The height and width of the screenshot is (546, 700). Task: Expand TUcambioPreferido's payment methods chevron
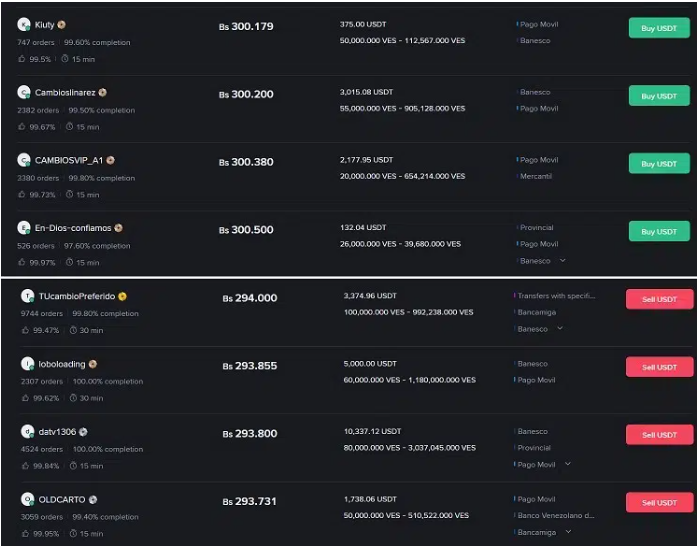[560, 328]
